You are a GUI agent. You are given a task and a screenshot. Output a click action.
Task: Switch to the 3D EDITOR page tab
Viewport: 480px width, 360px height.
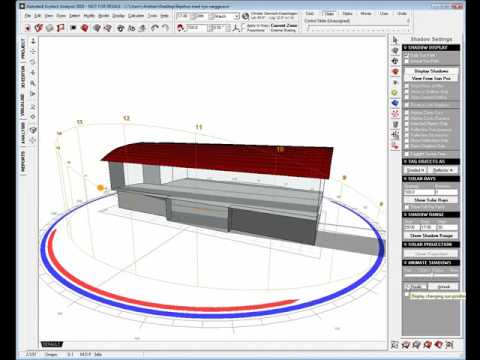[23, 77]
